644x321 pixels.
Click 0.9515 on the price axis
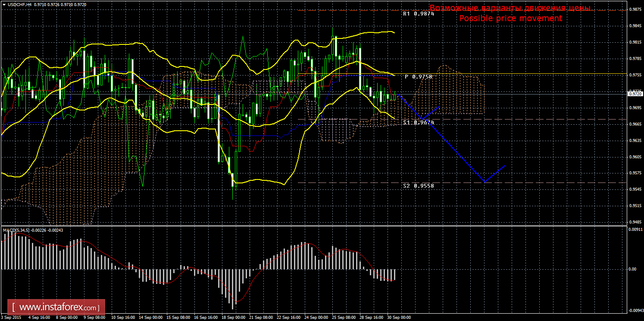tap(635, 206)
